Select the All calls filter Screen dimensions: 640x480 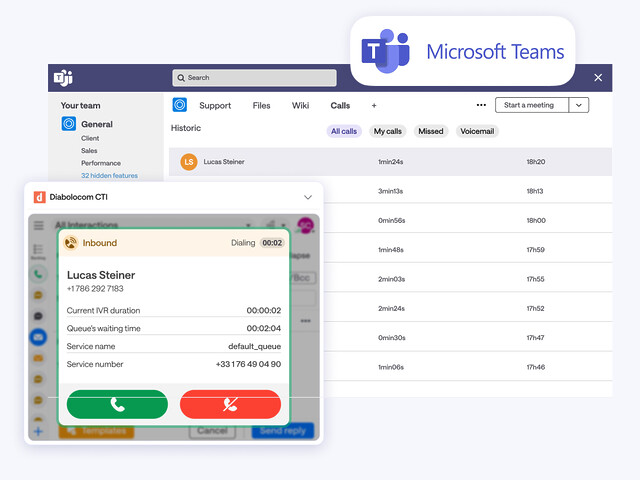point(344,131)
